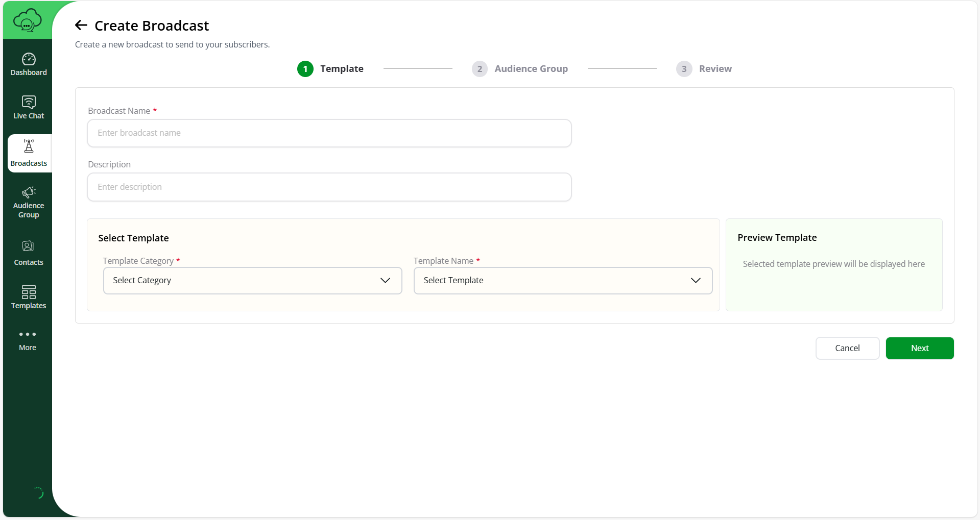
Task: Switch to the Review step
Action: 715,69
